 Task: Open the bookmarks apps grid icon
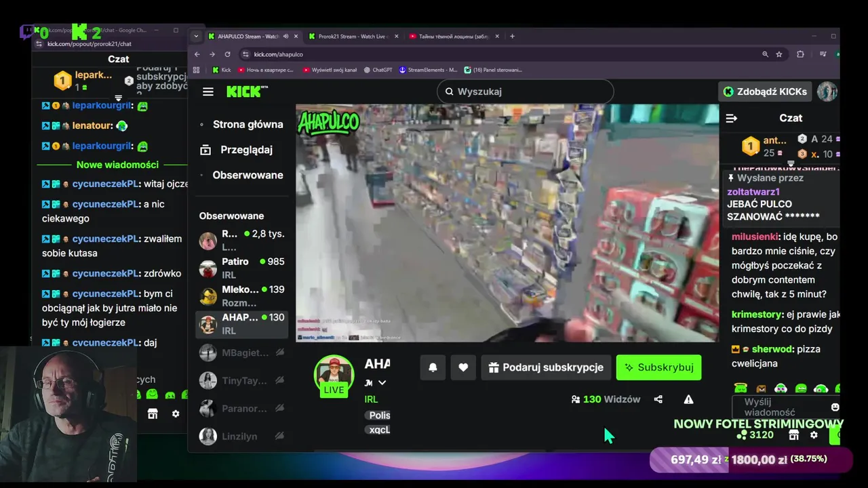tap(197, 70)
